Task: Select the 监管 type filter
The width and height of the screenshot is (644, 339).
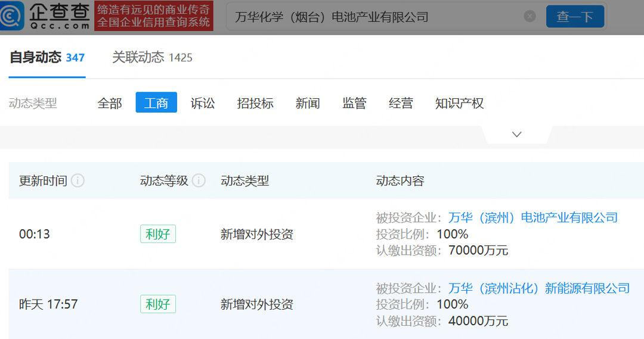Action: (354, 103)
